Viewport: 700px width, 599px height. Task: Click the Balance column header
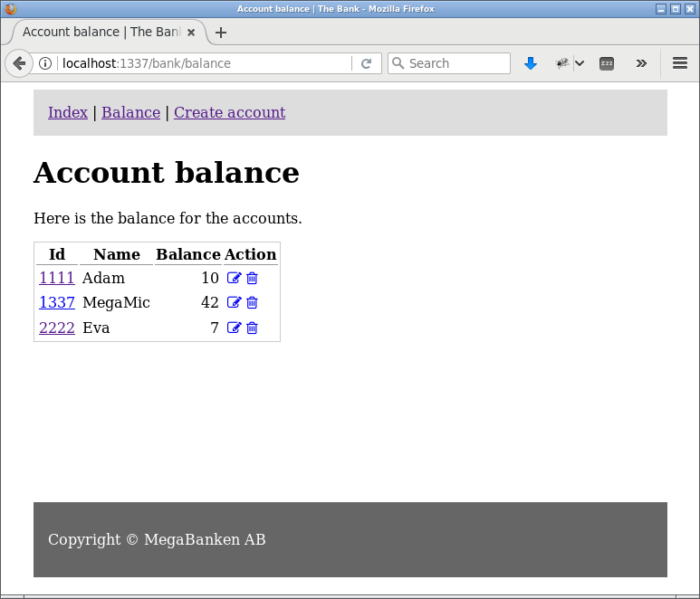tap(188, 254)
